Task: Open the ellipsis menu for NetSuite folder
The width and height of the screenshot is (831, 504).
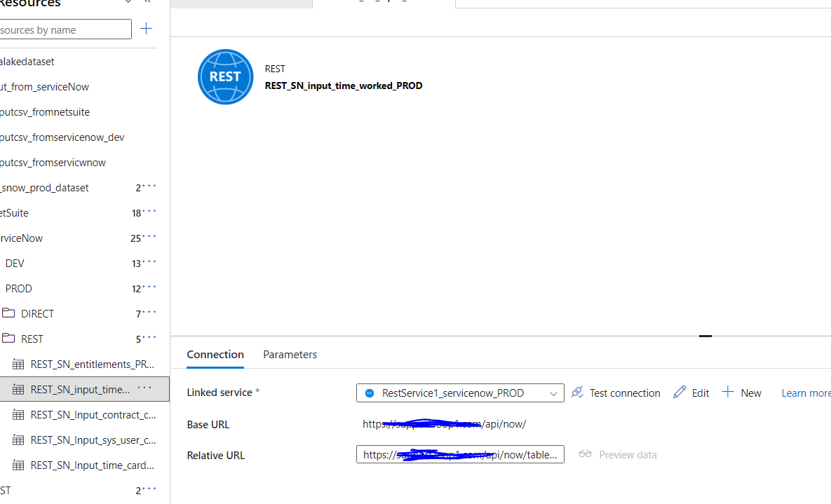Action: click(149, 211)
